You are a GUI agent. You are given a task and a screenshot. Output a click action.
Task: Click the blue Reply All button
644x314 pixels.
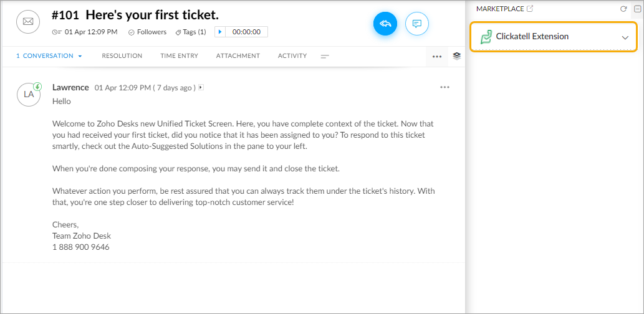coord(385,24)
